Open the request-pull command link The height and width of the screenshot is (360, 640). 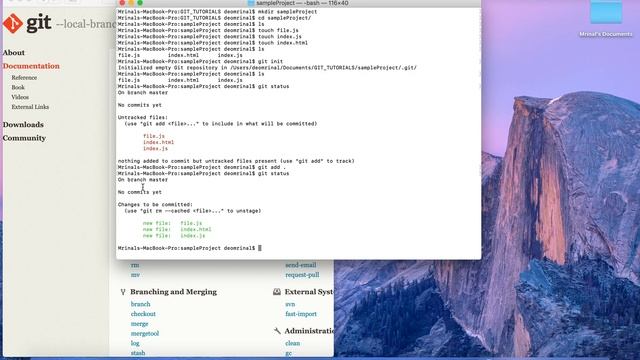tap(302, 275)
